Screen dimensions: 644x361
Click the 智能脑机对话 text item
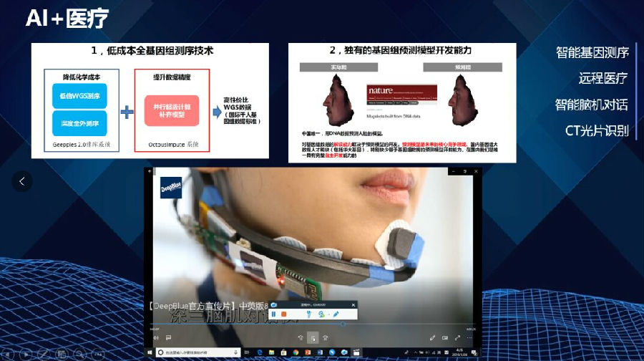point(592,105)
